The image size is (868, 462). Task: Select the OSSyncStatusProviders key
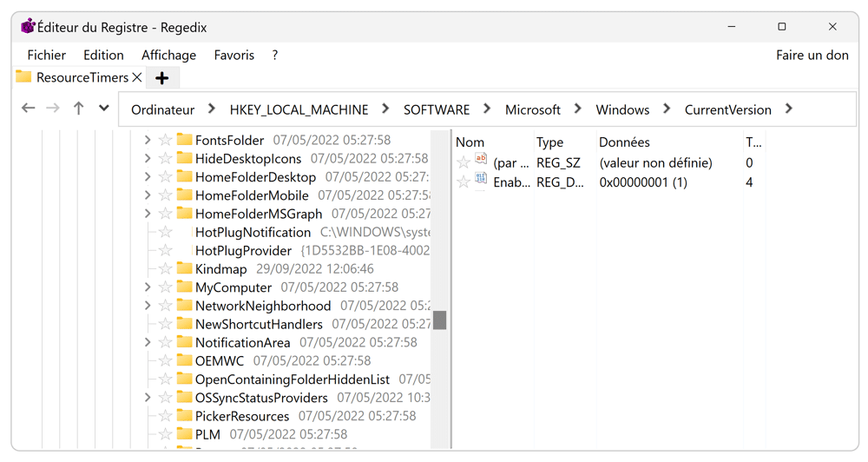click(x=261, y=398)
